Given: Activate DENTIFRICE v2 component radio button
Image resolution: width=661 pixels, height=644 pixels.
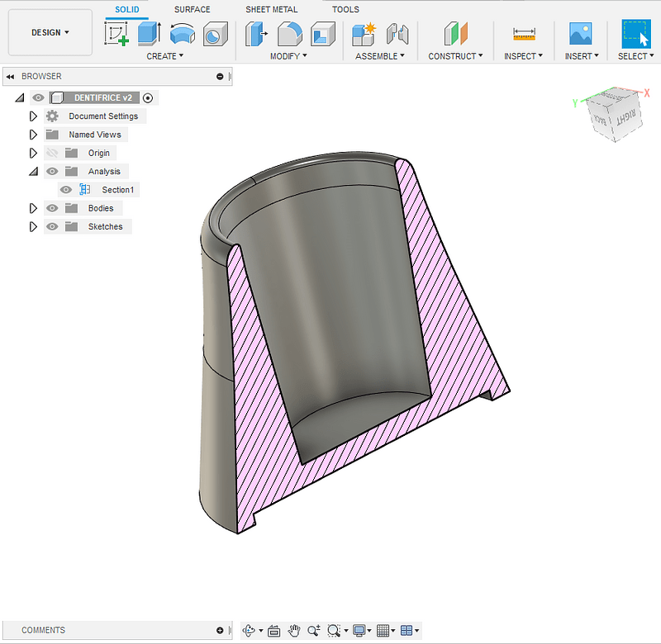Looking at the screenshot, I should [x=148, y=98].
